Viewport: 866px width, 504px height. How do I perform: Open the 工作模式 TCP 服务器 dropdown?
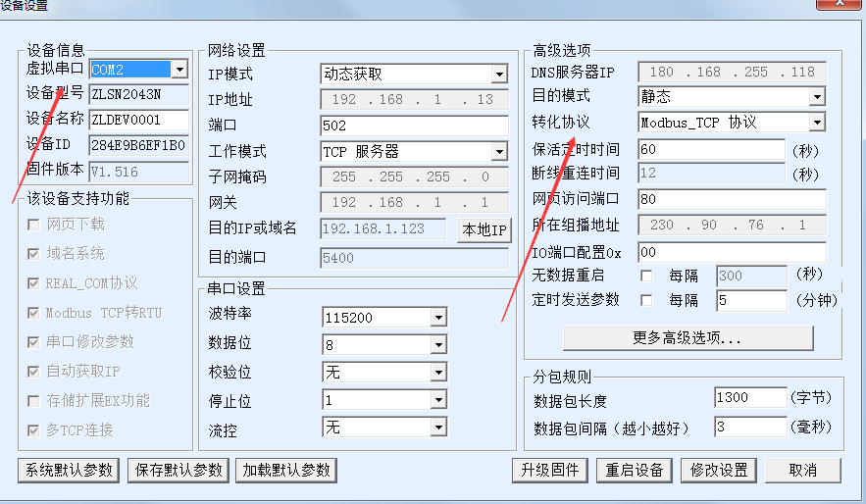(x=499, y=152)
